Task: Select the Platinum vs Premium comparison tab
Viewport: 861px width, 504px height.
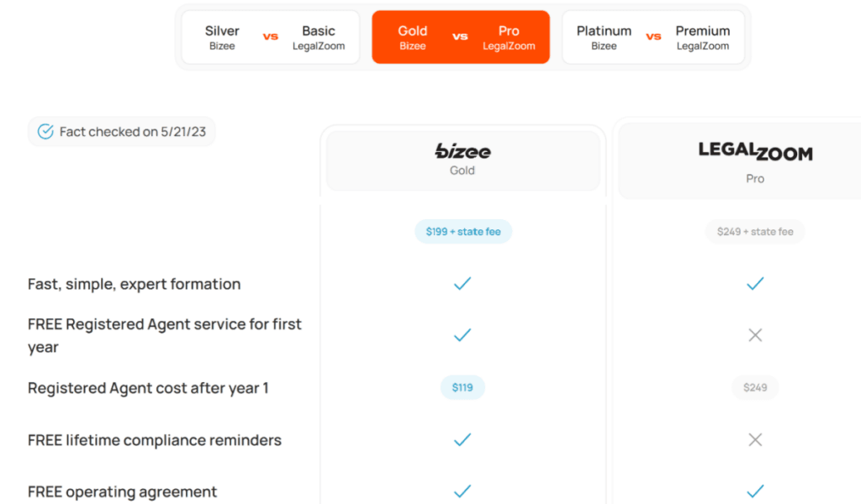Action: point(653,37)
